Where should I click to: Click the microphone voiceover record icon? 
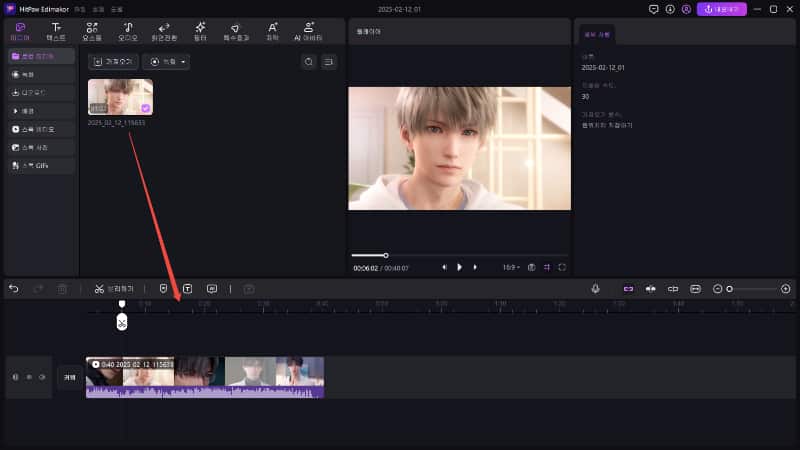pyautogui.click(x=595, y=289)
